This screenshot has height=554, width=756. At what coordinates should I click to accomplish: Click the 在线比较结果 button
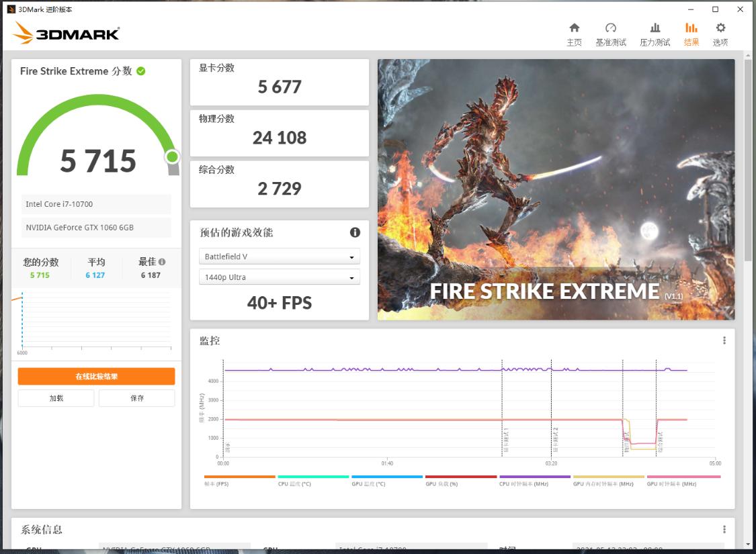click(x=96, y=376)
